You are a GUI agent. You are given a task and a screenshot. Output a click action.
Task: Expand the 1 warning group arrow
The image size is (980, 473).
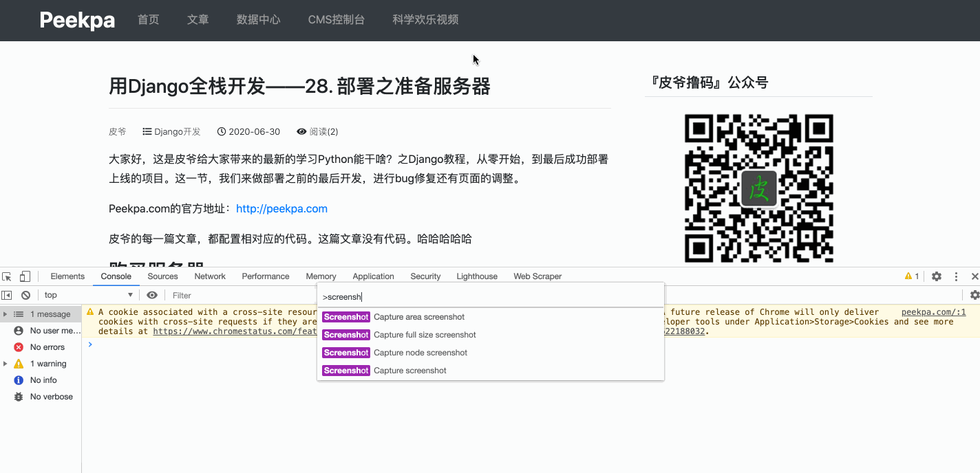6,364
